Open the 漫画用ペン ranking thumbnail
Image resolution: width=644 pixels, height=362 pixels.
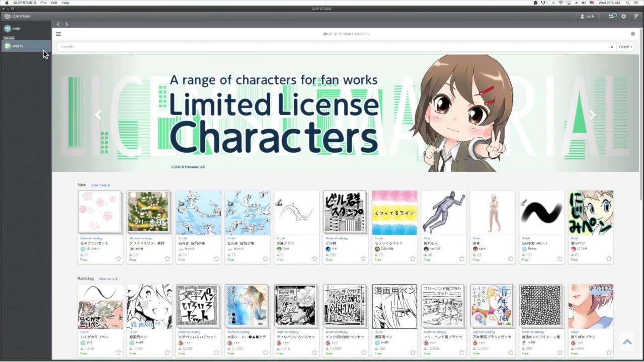coord(394,306)
